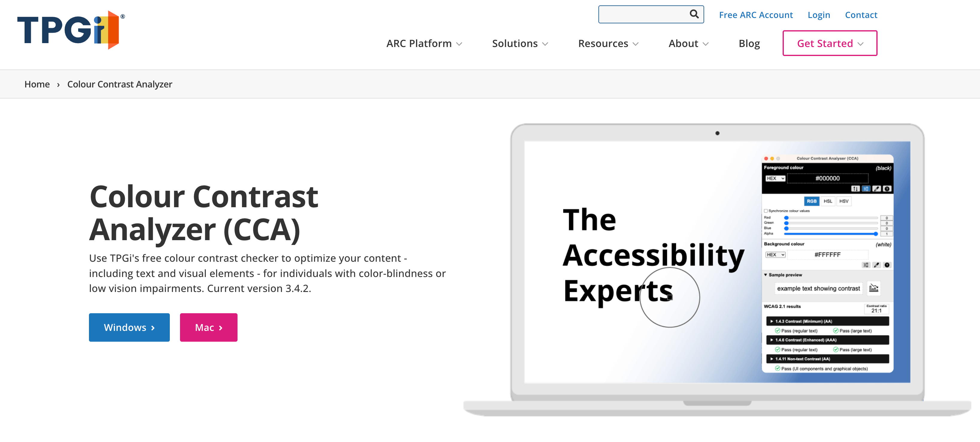Pick foreground colour with eyedropper icon
Screen dimensions: 980x442
point(877,189)
